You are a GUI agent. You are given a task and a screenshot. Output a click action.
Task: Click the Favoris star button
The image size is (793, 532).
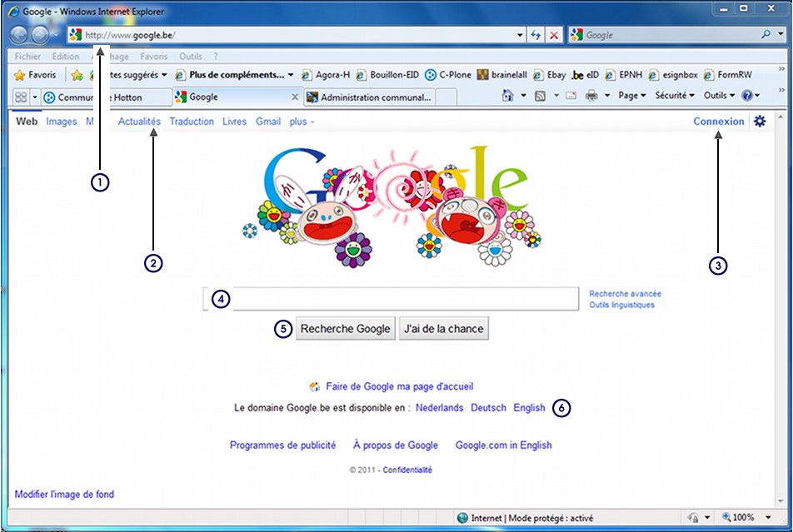(35, 75)
